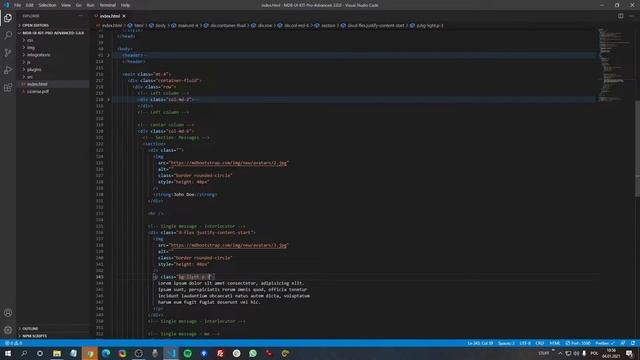Click the Prettier status bar item
Viewport: 640px width, 360px height.
(x=605, y=343)
